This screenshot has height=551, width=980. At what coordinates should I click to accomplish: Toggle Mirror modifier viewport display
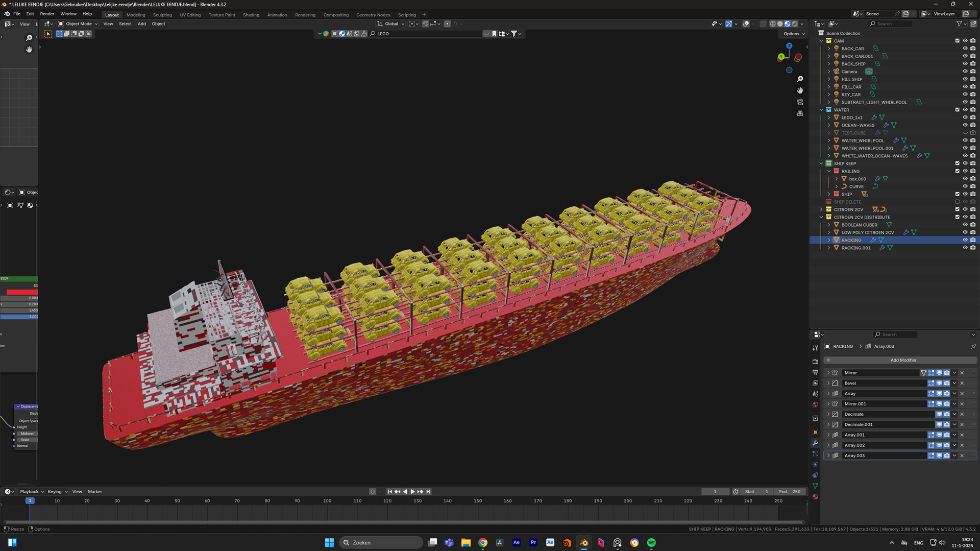[x=939, y=373]
